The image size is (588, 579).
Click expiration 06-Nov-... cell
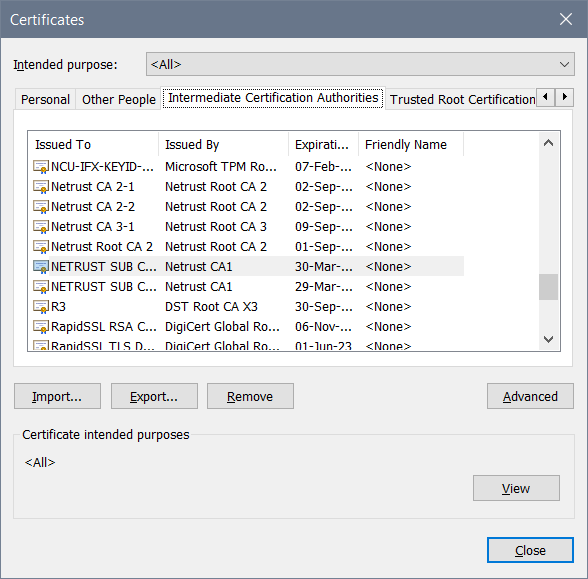[324, 327]
